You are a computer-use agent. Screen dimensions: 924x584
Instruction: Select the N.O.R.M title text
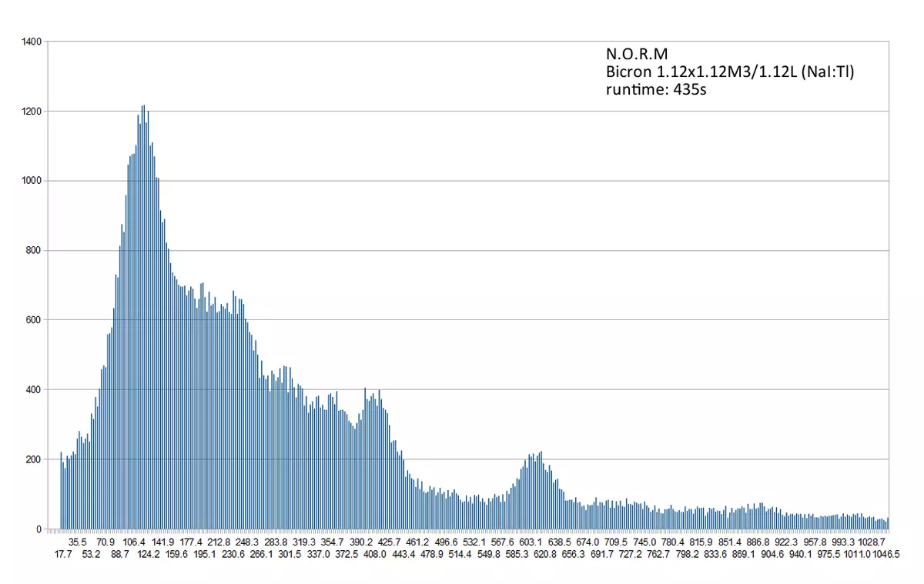point(636,54)
